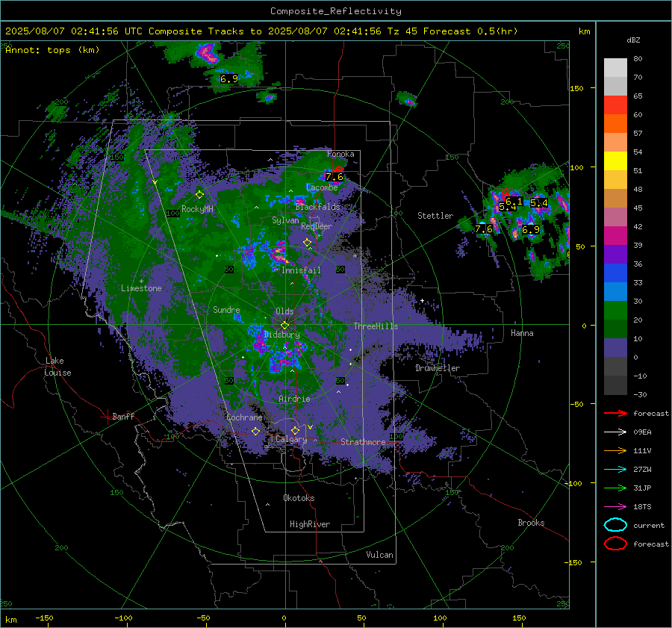Screen dimensions: 672x628
Task: Click the cyan 27ZW arrow in legend
Action: click(615, 470)
